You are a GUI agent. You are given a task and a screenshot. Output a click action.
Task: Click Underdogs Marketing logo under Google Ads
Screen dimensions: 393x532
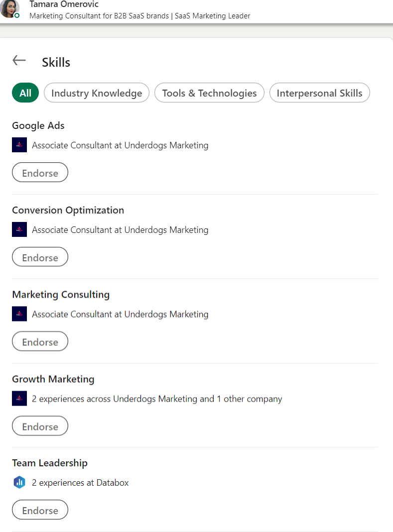click(19, 145)
